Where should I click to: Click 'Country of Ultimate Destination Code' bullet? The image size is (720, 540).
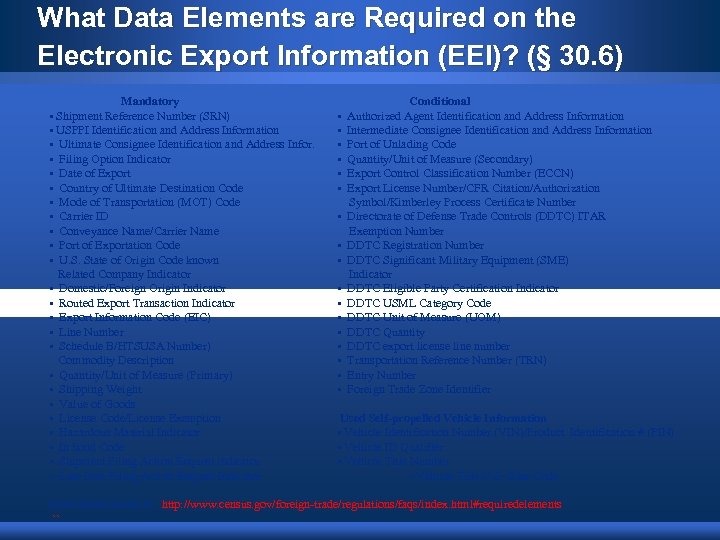tap(151, 188)
